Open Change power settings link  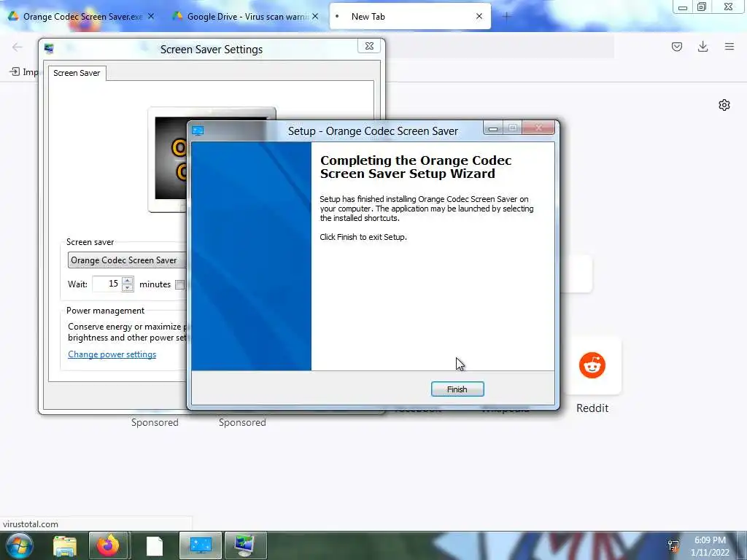112,354
